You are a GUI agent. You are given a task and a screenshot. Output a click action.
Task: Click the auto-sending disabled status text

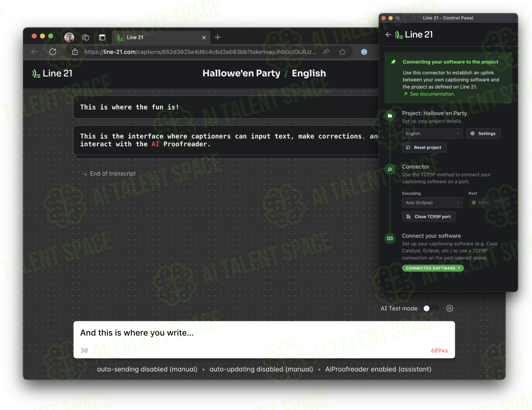pyautogui.click(x=147, y=369)
